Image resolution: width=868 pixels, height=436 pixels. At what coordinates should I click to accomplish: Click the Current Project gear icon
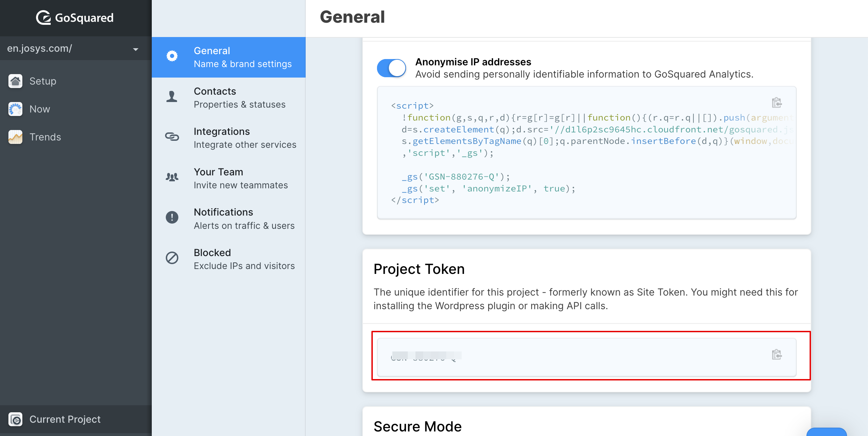click(15, 419)
